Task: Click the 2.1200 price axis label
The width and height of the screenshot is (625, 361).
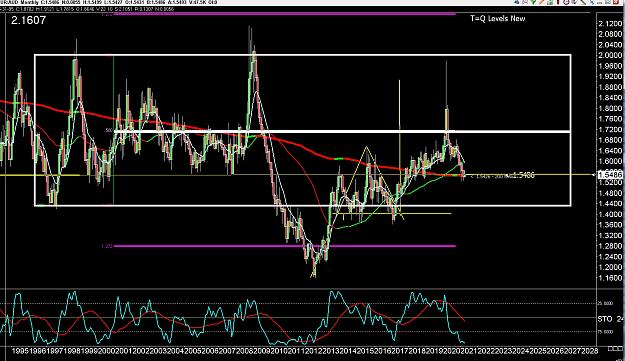Action: [x=610, y=24]
